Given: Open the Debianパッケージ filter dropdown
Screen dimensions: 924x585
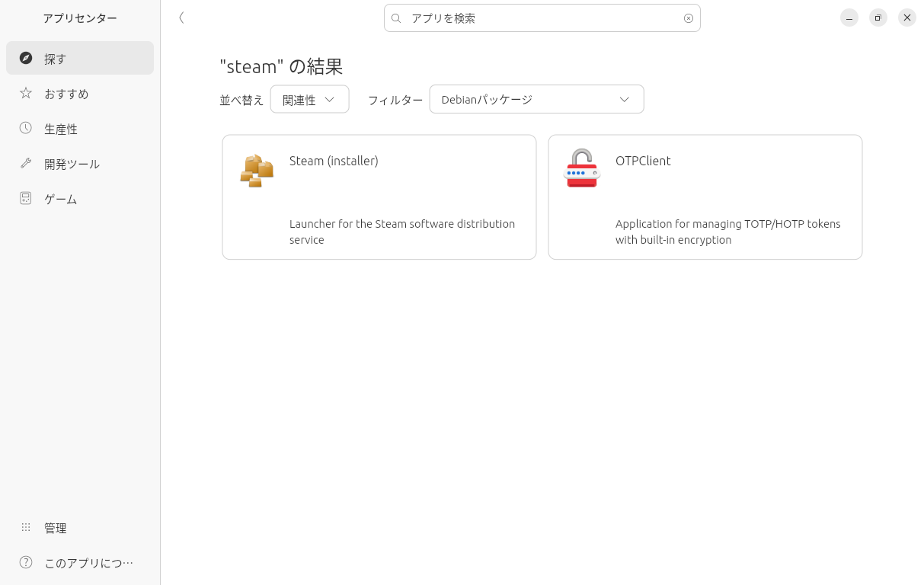Looking at the screenshot, I should (536, 99).
